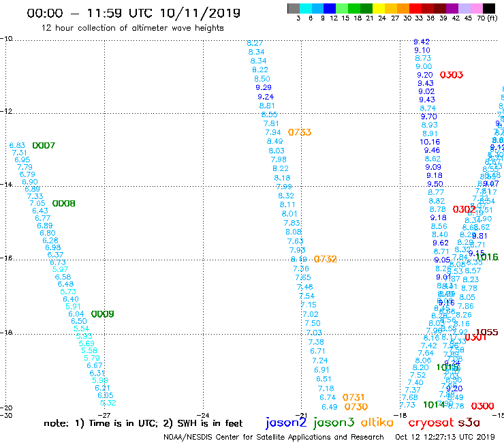This screenshot has width=504, height=443.
Task: Click the longitude axis label '-24'
Action: (203, 416)
